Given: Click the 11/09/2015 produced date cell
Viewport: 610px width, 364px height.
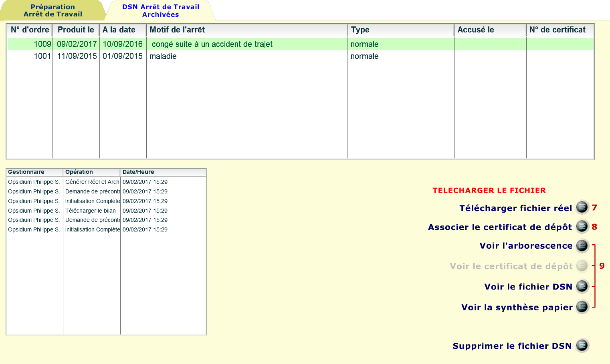Looking at the screenshot, I should coord(76,56).
